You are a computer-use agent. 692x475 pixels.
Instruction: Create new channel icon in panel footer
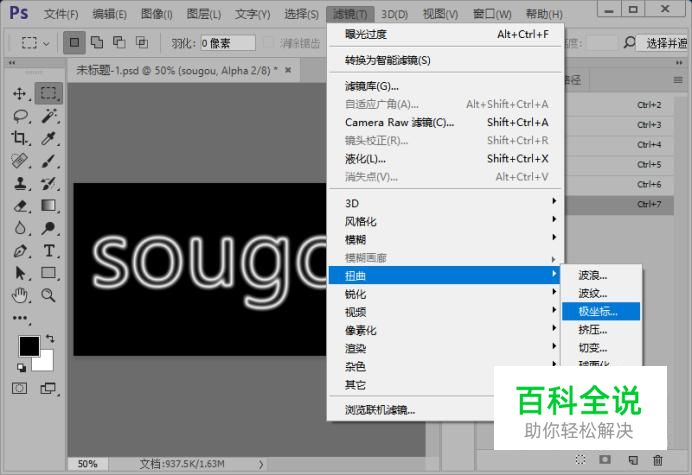coord(633,460)
